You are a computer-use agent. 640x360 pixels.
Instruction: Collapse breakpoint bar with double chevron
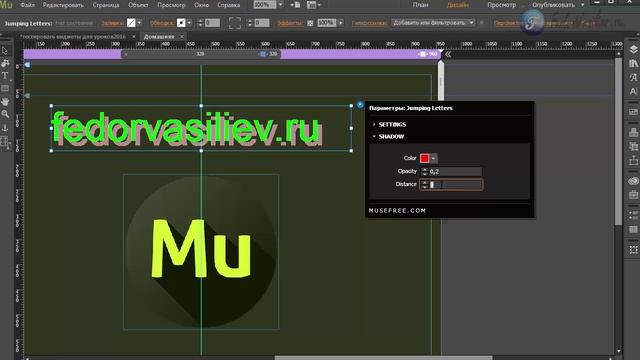coord(448,54)
